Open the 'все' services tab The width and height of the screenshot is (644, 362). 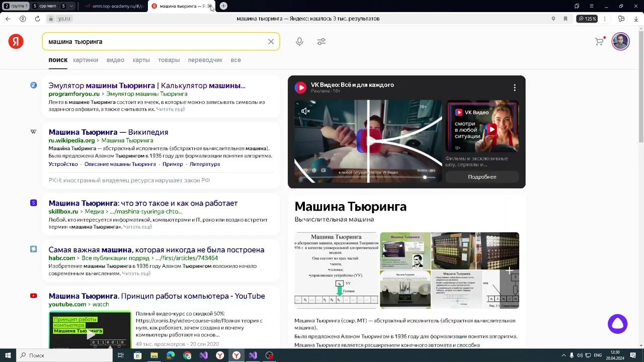[235, 60]
